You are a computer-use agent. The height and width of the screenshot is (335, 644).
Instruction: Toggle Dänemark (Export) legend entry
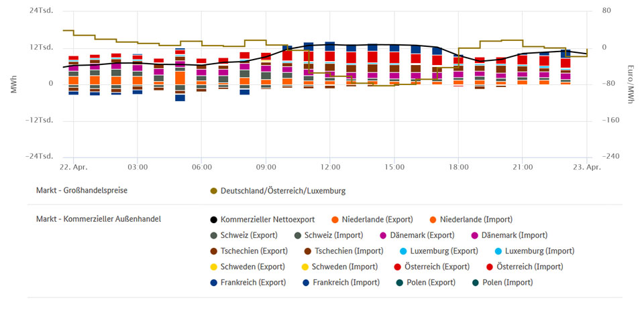[x=417, y=235]
